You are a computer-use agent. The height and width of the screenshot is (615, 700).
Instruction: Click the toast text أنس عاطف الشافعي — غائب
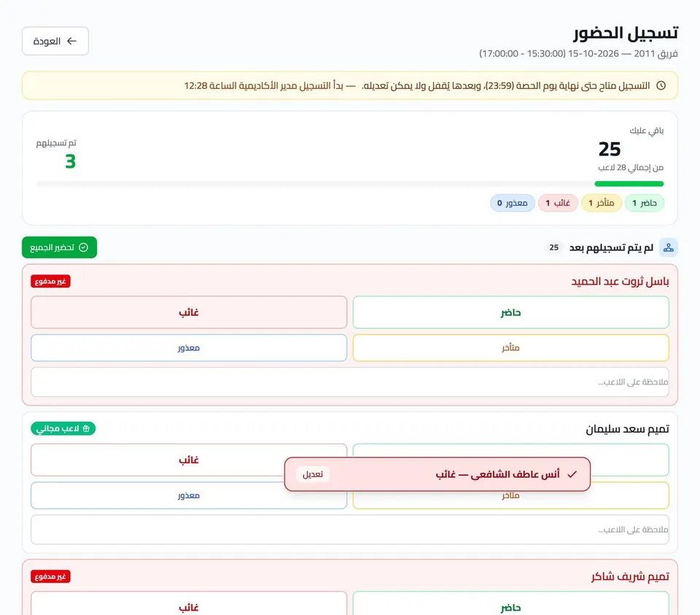[498, 474]
